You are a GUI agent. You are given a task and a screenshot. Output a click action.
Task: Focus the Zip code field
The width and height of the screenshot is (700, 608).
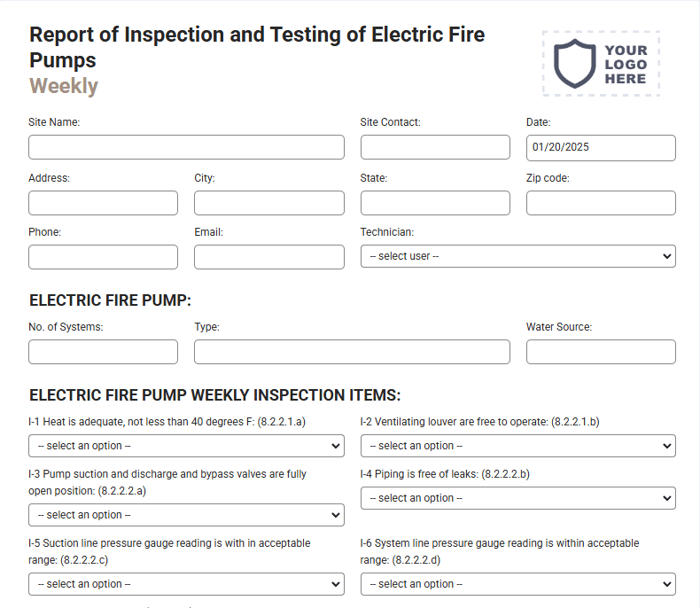(601, 203)
